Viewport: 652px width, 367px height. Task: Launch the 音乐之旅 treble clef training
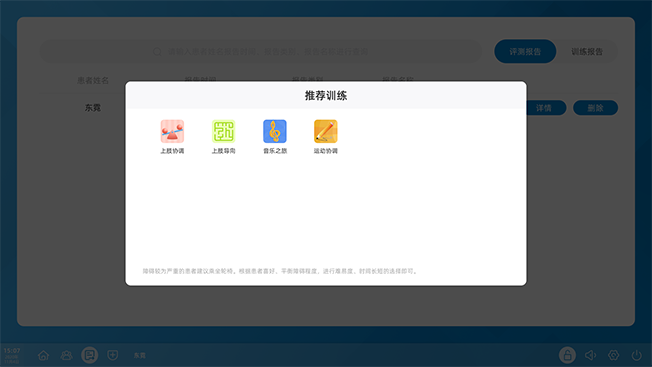(274, 131)
